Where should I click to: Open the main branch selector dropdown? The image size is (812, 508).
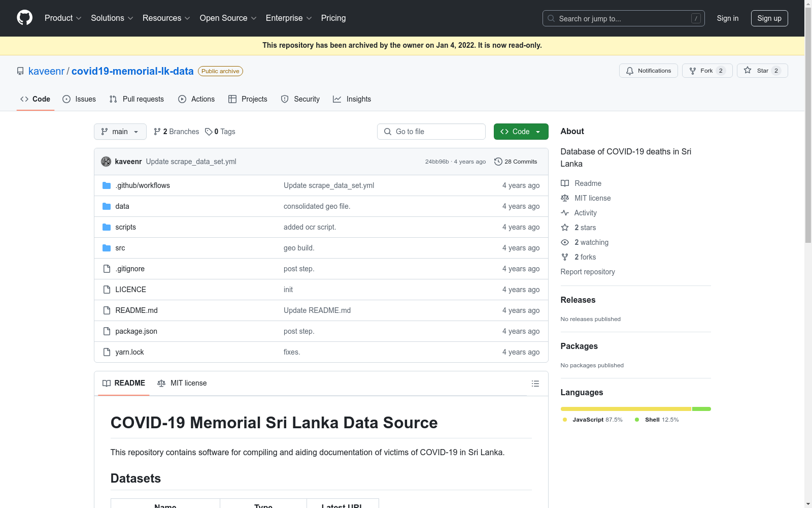click(120, 132)
